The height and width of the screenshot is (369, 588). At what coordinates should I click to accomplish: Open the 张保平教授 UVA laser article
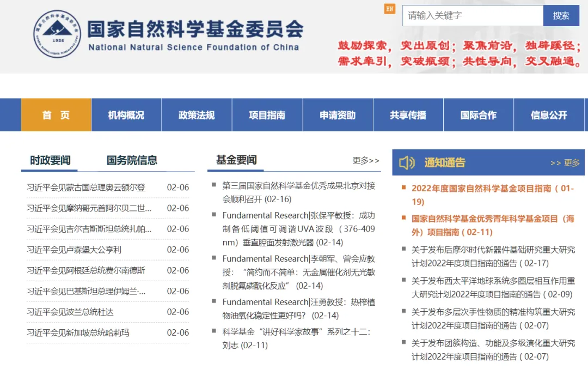pyautogui.click(x=299, y=229)
